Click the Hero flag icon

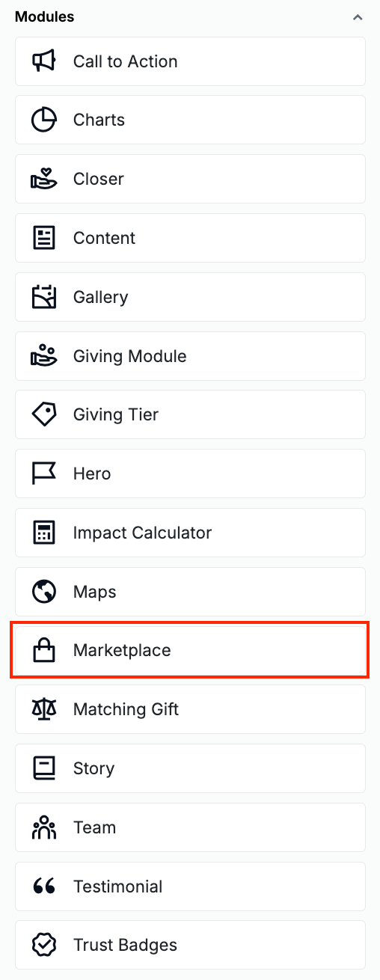(44, 474)
